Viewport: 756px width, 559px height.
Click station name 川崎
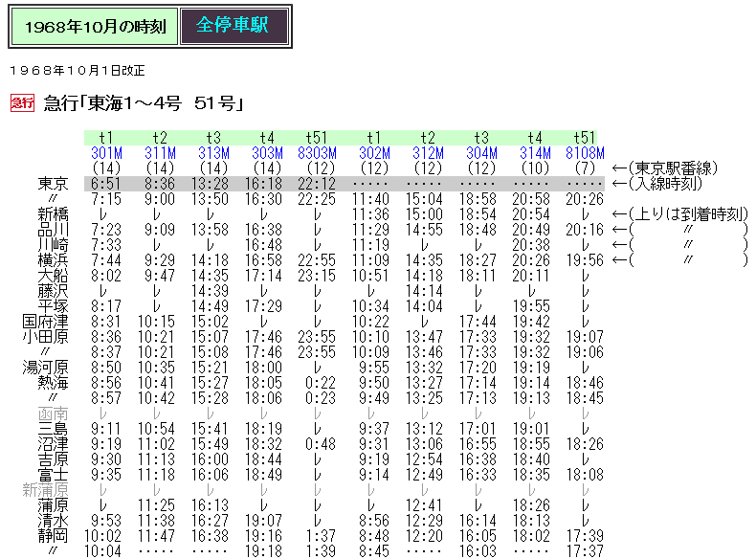pos(53,245)
